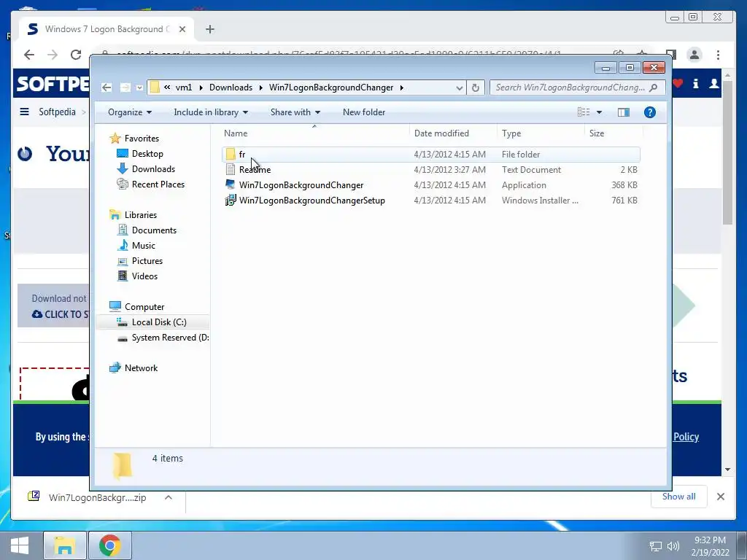The image size is (747, 560).
Task: Click Show all in the downloads bar
Action: tap(679, 497)
